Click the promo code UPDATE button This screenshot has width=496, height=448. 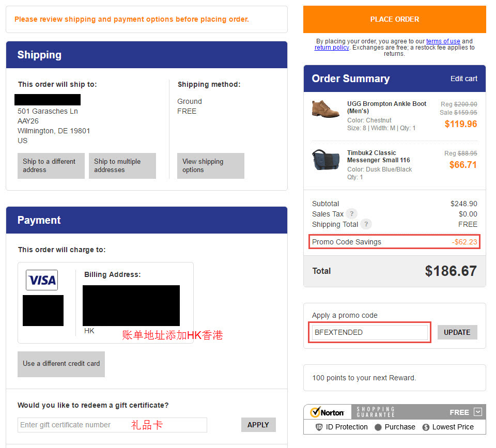point(457,332)
